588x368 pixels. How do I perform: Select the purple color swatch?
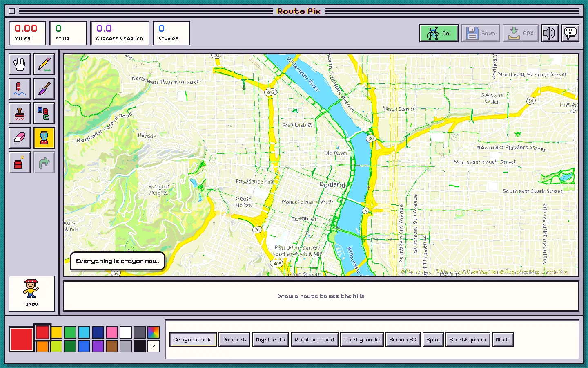[x=98, y=346]
